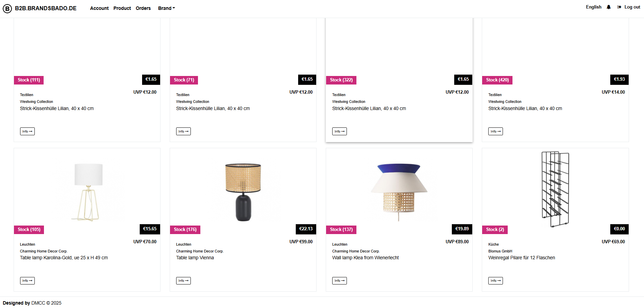Click the log out arrow icon

click(619, 7)
